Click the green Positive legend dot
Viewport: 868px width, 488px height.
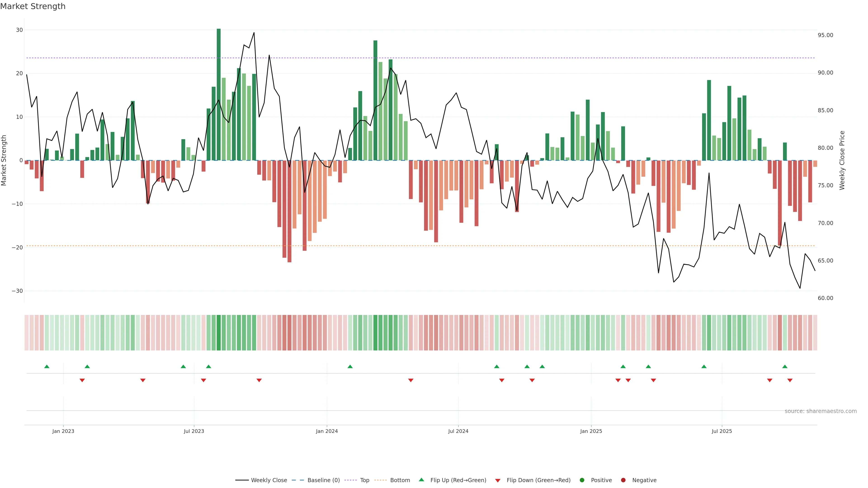tap(582, 480)
